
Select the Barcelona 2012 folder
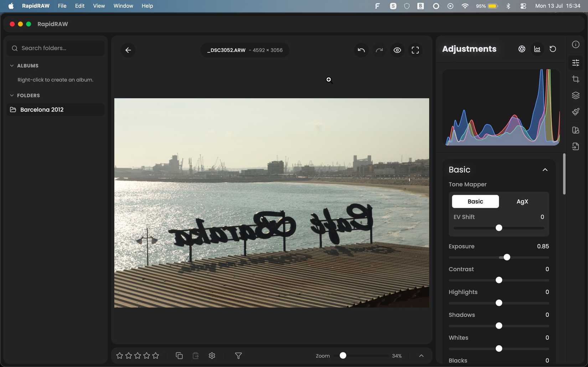(56, 110)
